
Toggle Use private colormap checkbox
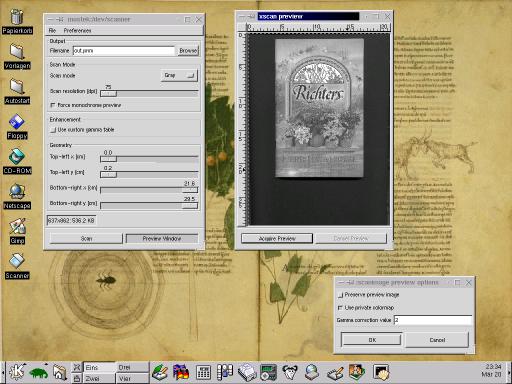(x=340, y=308)
